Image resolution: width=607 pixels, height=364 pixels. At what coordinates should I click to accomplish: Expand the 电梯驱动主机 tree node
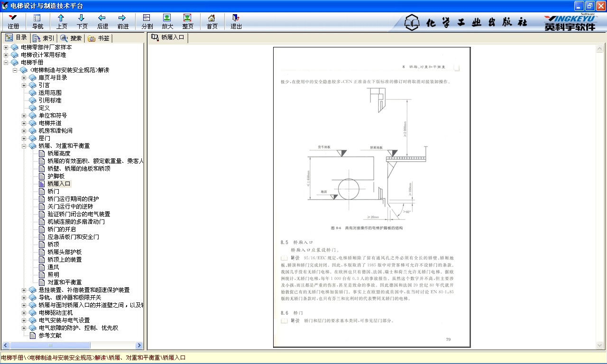(x=24, y=313)
